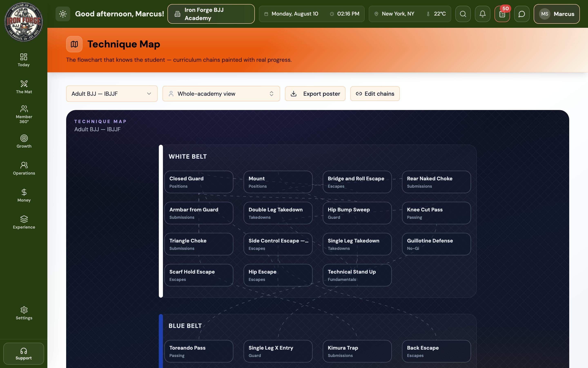This screenshot has height=368, width=588.
Task: Select Double Leg Takedown node
Action: point(278,213)
